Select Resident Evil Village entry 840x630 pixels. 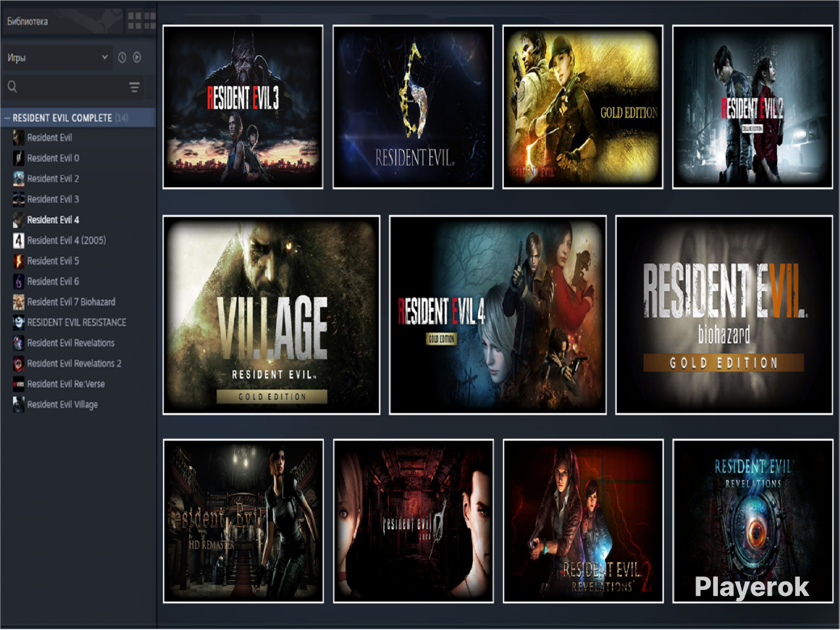(55, 404)
